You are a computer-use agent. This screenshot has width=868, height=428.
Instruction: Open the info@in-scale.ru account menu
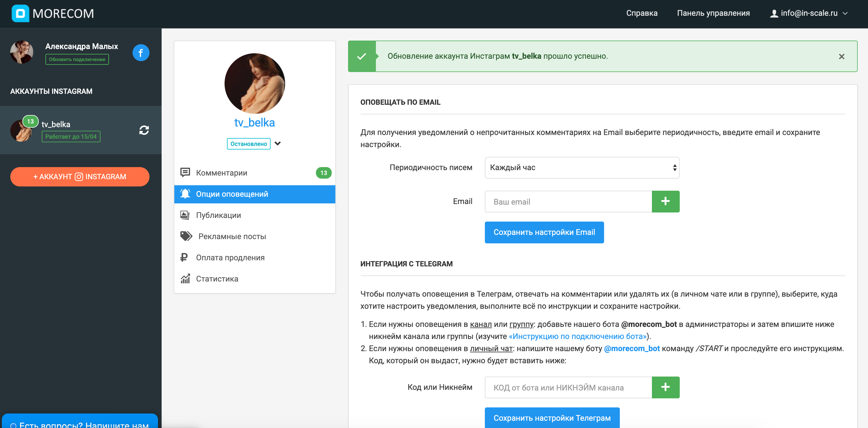(809, 13)
